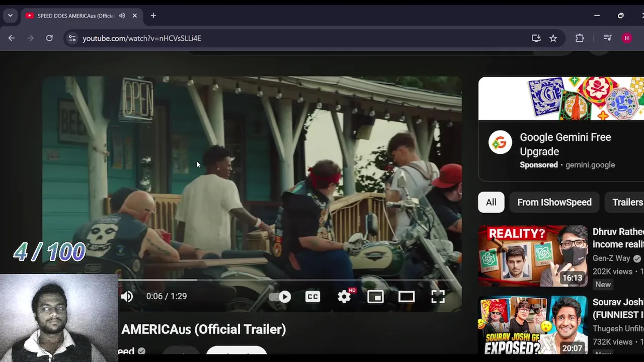This screenshot has width=644, height=362.
Task: Open the media controls icon in toolbar
Action: (x=607, y=38)
